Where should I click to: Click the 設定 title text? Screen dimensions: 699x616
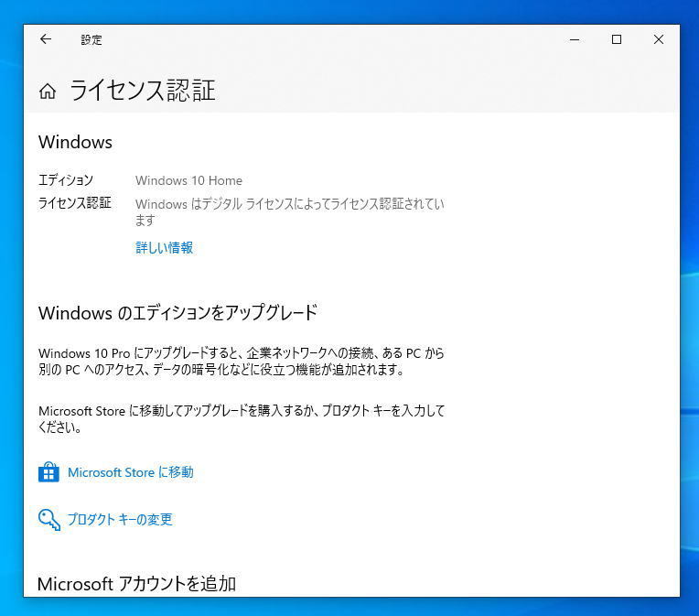point(91,40)
